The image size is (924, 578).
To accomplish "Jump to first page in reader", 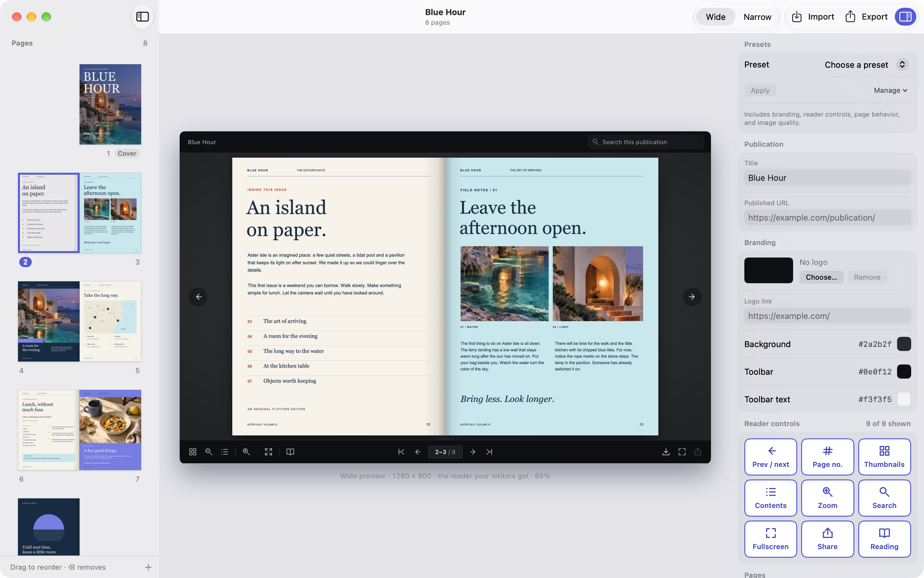I will [401, 452].
